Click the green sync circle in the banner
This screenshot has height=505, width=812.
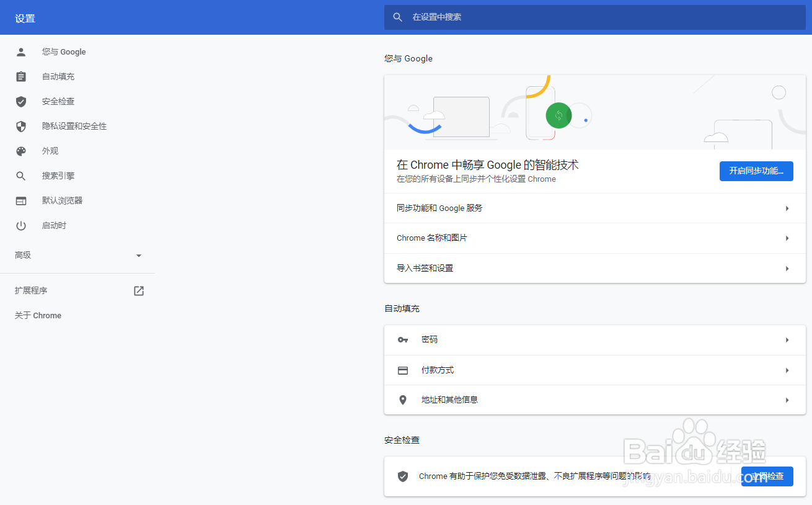[558, 115]
